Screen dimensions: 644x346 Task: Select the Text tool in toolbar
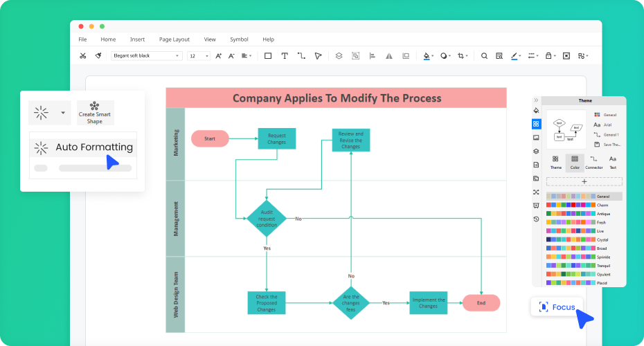pyautogui.click(x=285, y=55)
